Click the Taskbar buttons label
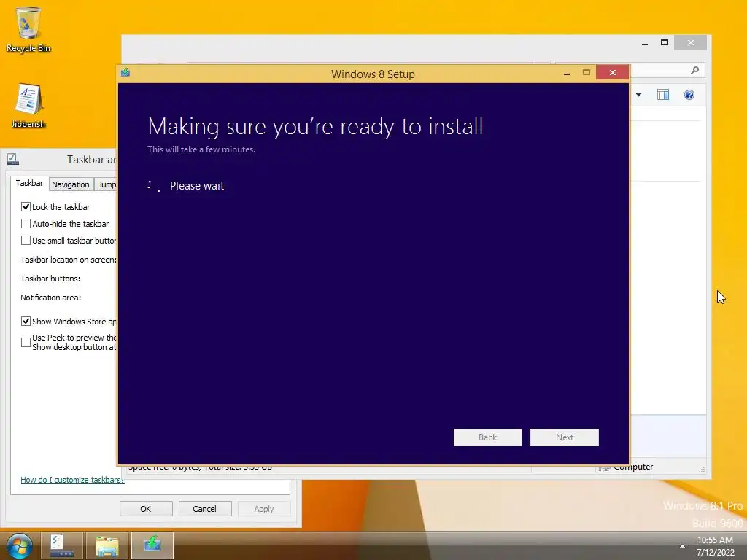Viewport: 747px width, 560px height. point(50,279)
